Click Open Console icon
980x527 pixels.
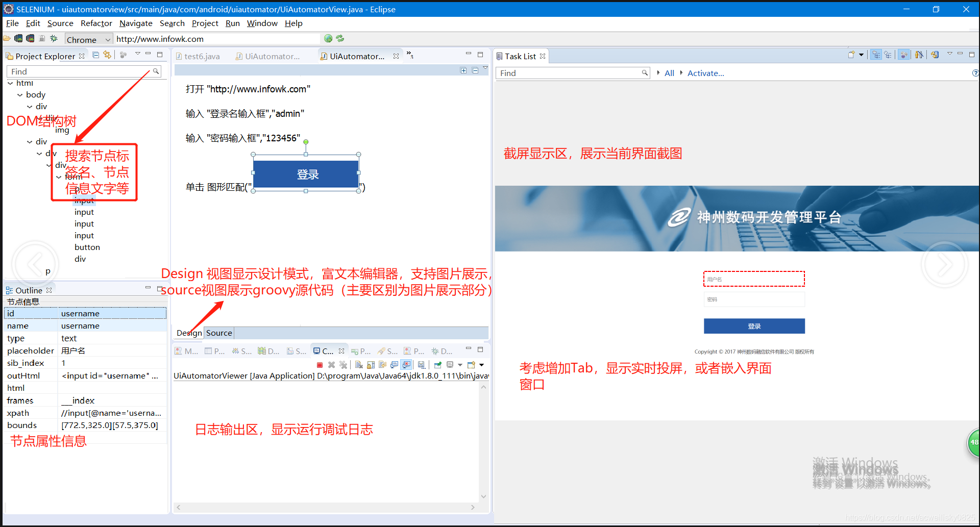pos(471,365)
